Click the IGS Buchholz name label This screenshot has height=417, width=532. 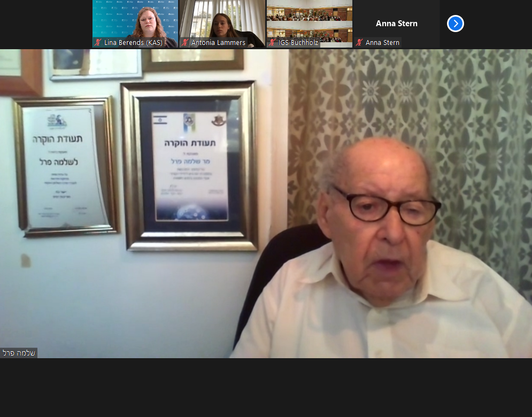[x=298, y=43]
